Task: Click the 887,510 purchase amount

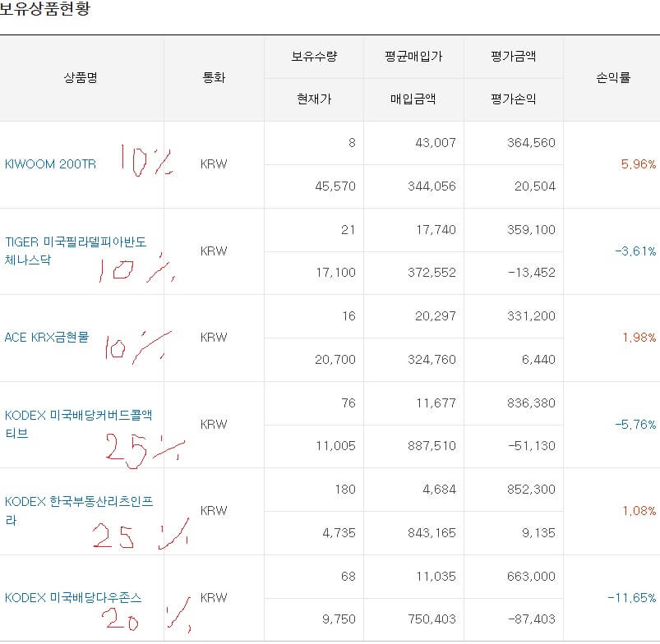Action: pos(432,446)
